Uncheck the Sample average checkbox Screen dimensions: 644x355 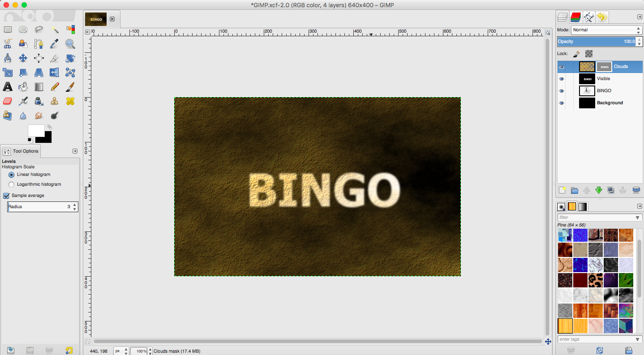6,196
